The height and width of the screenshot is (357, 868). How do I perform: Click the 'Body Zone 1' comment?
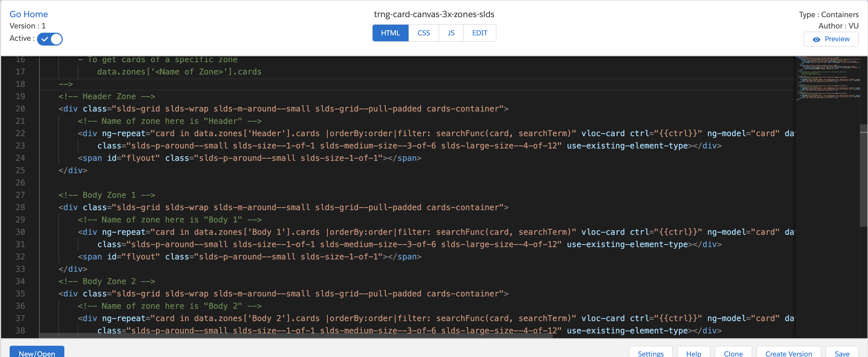click(107, 195)
